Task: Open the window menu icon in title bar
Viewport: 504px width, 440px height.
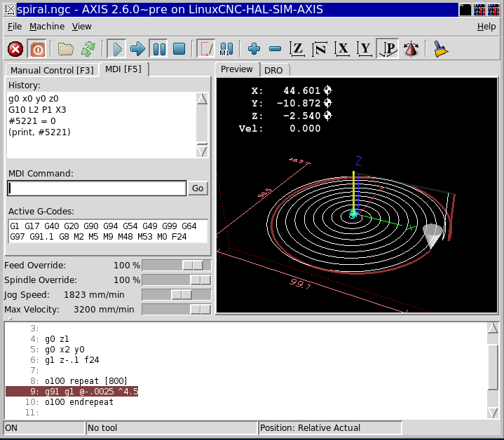Action: pos(10,10)
